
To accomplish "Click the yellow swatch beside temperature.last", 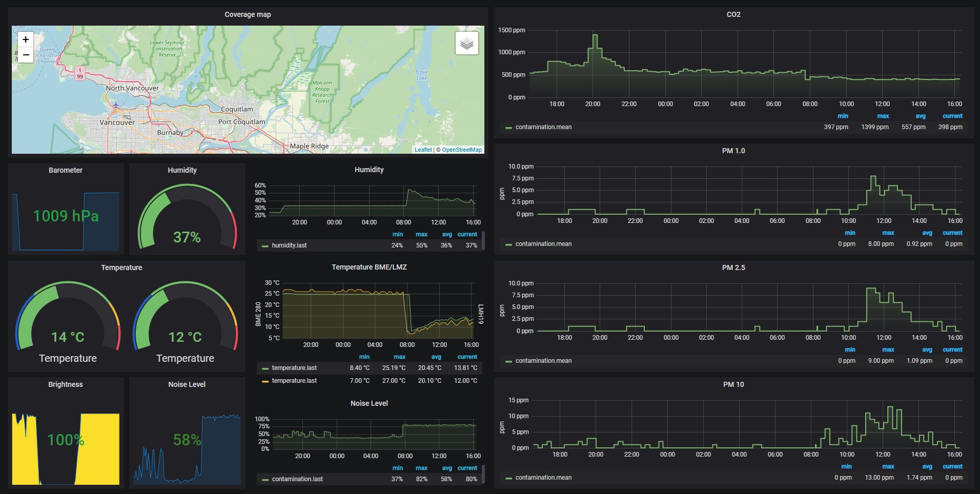I will (265, 381).
